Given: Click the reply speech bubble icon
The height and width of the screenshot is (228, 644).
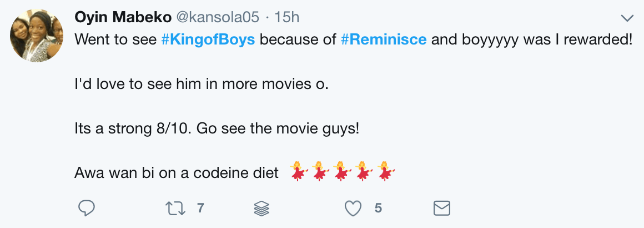Looking at the screenshot, I should [x=85, y=209].
